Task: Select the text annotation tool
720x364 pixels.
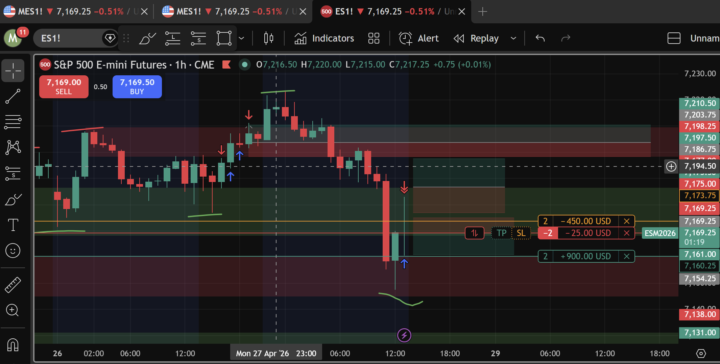Action: pyautogui.click(x=13, y=225)
